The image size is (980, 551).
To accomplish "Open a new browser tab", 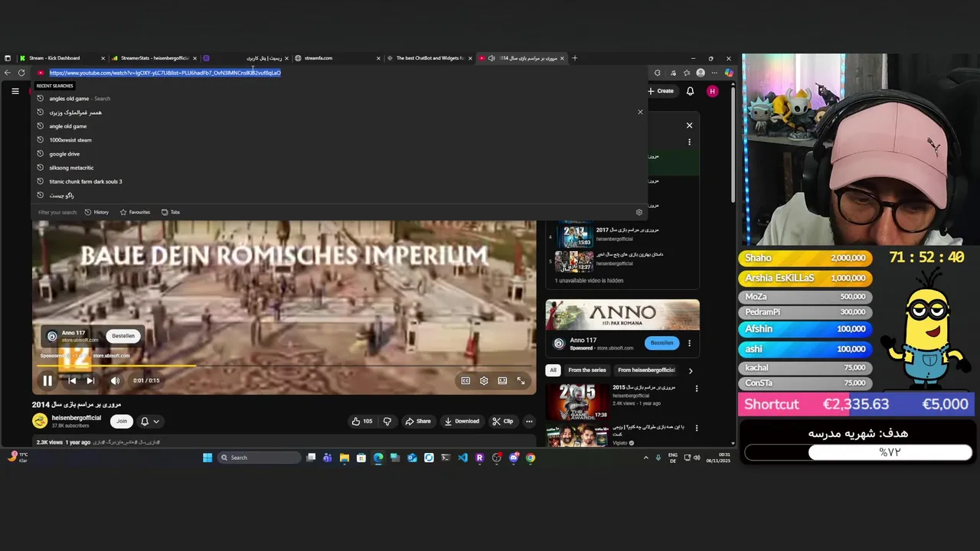I will [575, 58].
